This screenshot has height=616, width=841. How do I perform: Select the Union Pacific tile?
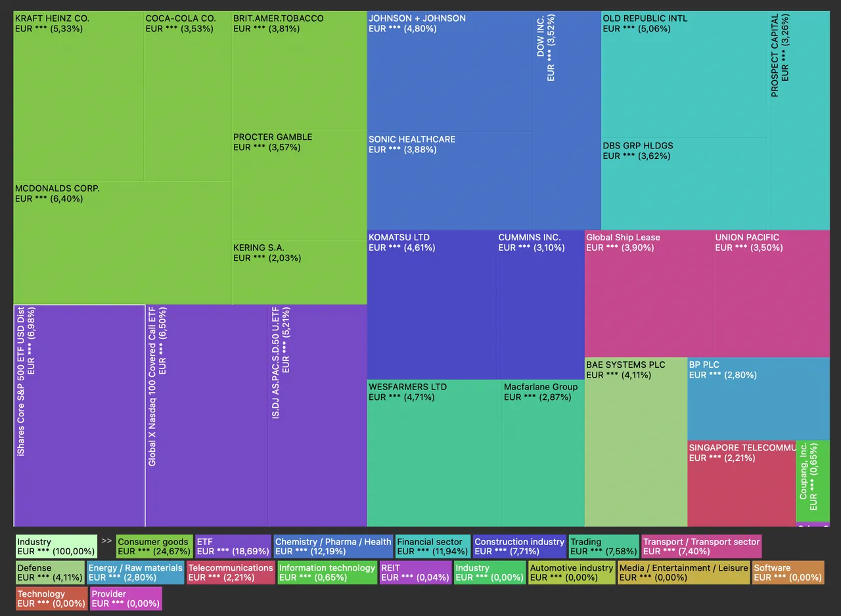[771, 294]
